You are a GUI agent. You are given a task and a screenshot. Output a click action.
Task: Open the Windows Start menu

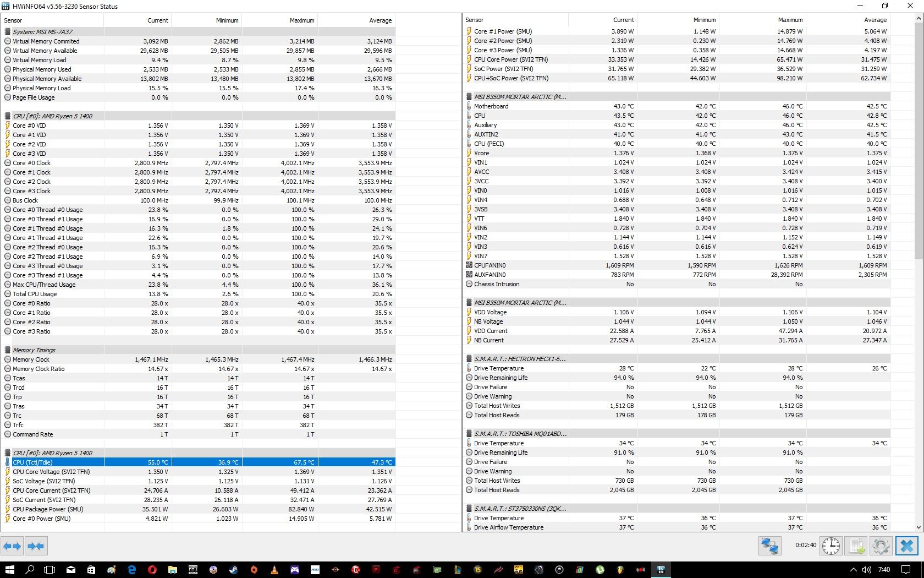pyautogui.click(x=9, y=570)
